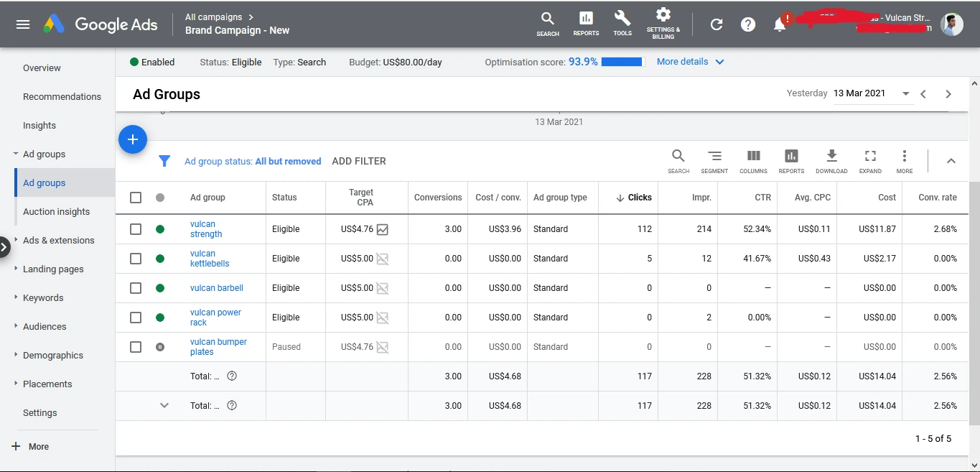
Task: Tick the vulcan kettlebells row checkbox
Action: point(136,259)
